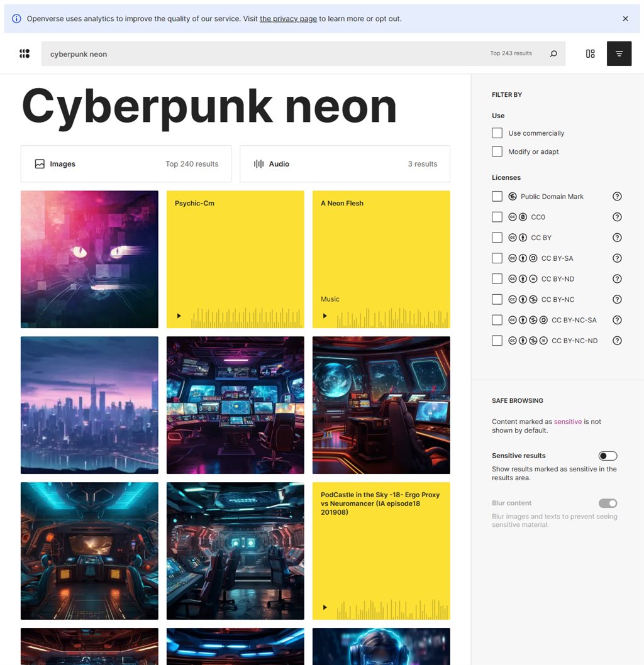Open help for Public Domain Mark license
The width and height of the screenshot is (644, 665).
tap(617, 197)
